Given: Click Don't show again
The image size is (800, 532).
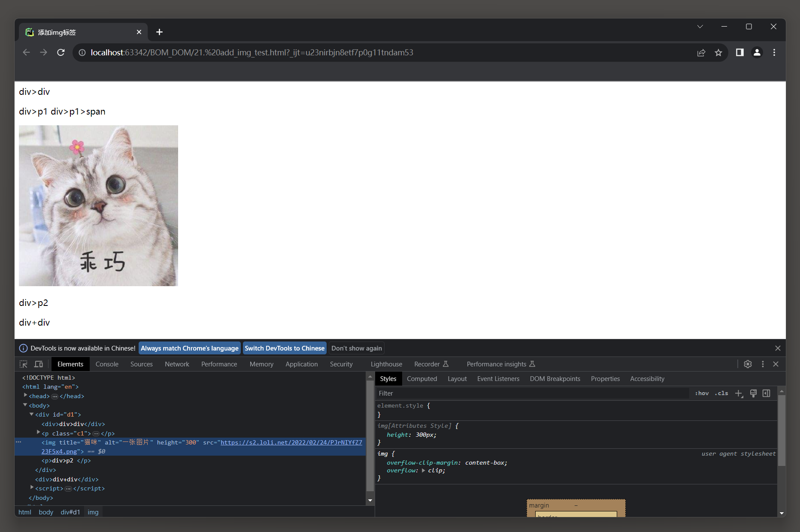Looking at the screenshot, I should [356, 348].
